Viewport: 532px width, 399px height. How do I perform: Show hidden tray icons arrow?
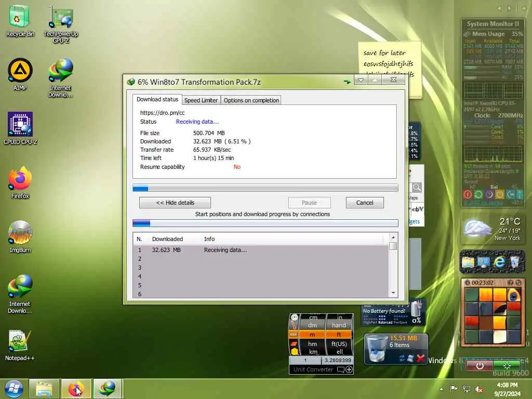[x=442, y=389]
